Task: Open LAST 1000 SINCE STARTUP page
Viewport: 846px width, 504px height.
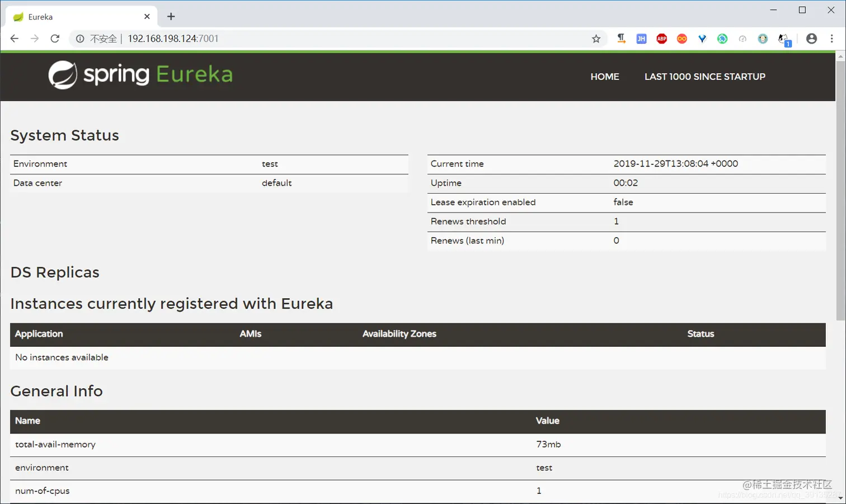Action: pos(705,77)
